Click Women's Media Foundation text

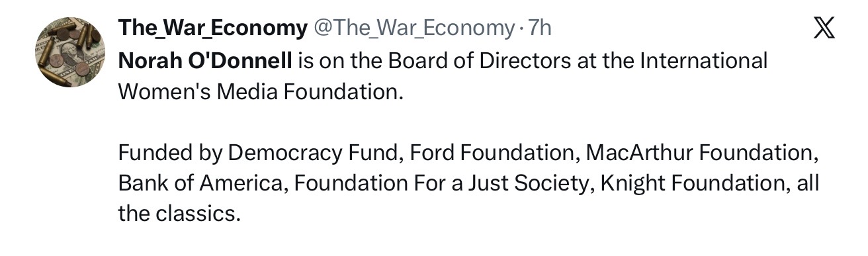point(260,91)
